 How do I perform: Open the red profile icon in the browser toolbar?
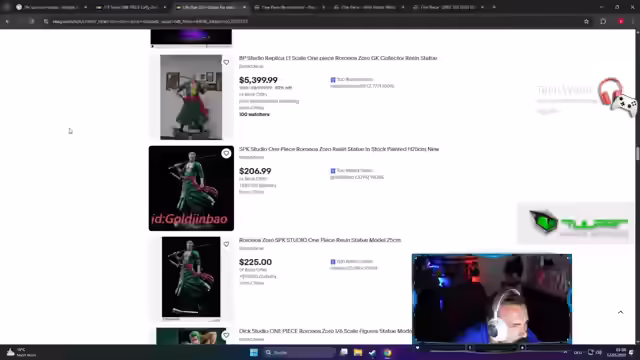click(621, 22)
